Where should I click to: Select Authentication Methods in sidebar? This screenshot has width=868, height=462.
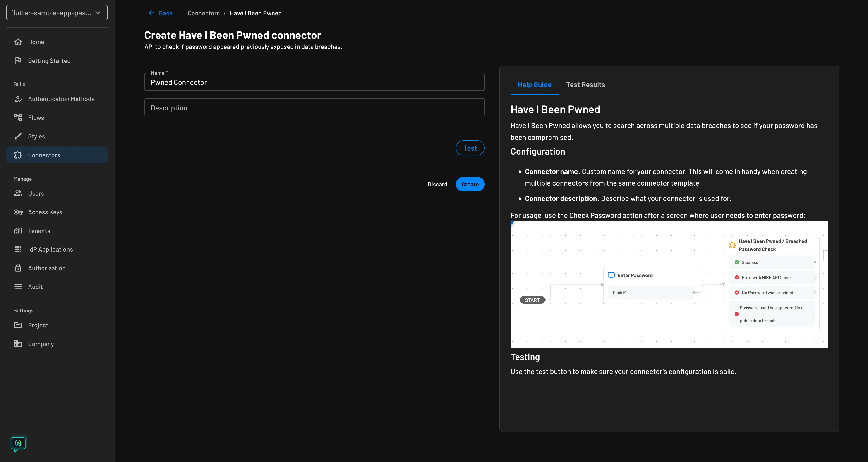pyautogui.click(x=61, y=99)
